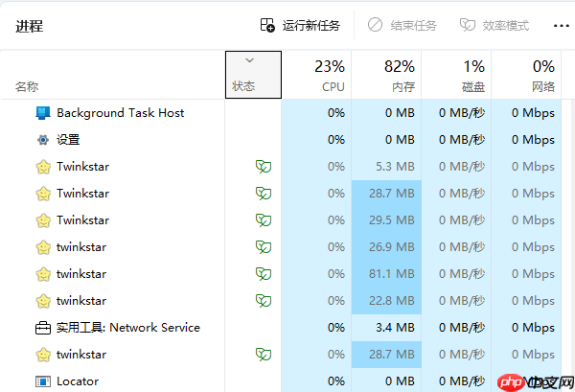Click the toolbox icon for Network Service

pos(43,328)
